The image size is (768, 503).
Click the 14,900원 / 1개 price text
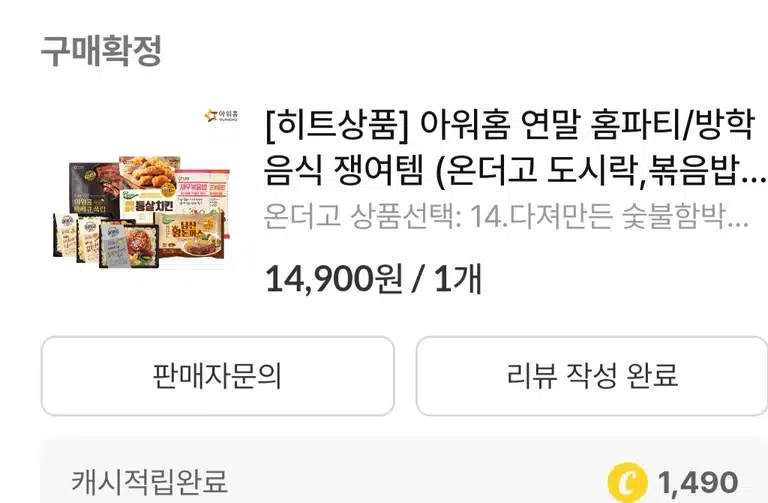(x=374, y=279)
